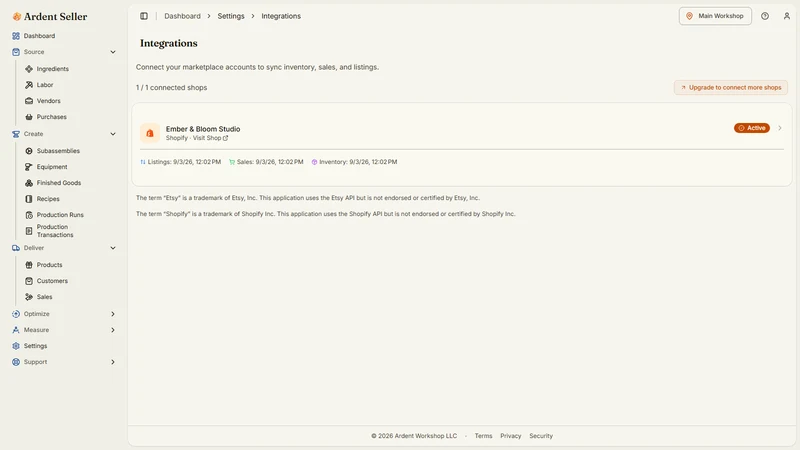Open the user account icon
The image size is (800, 450).
(787, 16)
